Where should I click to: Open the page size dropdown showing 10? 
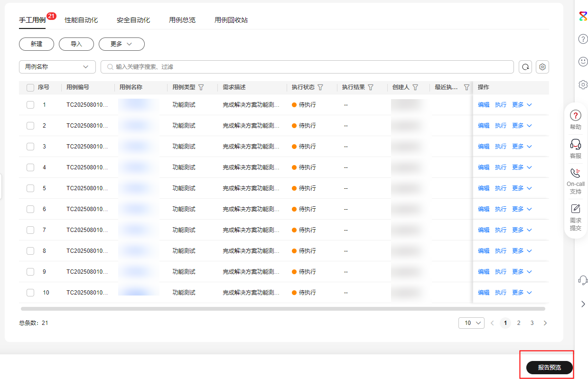(471, 323)
